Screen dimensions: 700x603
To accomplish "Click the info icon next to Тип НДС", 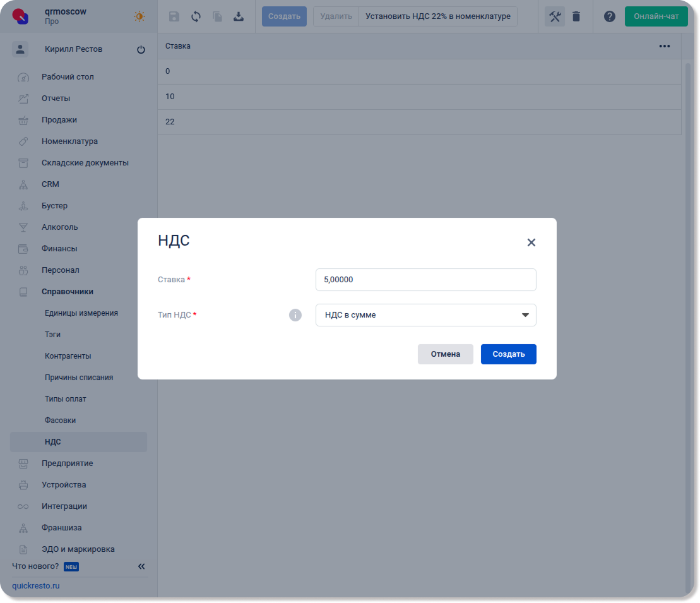I will [295, 314].
